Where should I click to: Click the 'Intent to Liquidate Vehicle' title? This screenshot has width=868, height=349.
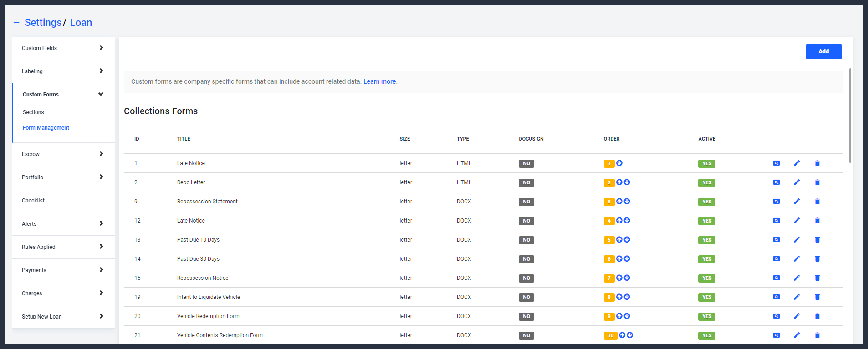(209, 297)
